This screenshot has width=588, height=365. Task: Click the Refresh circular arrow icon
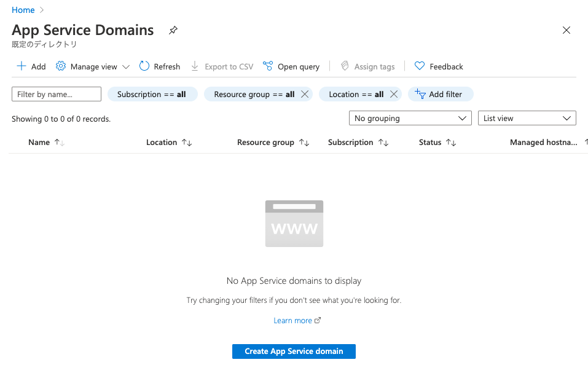[x=144, y=66]
